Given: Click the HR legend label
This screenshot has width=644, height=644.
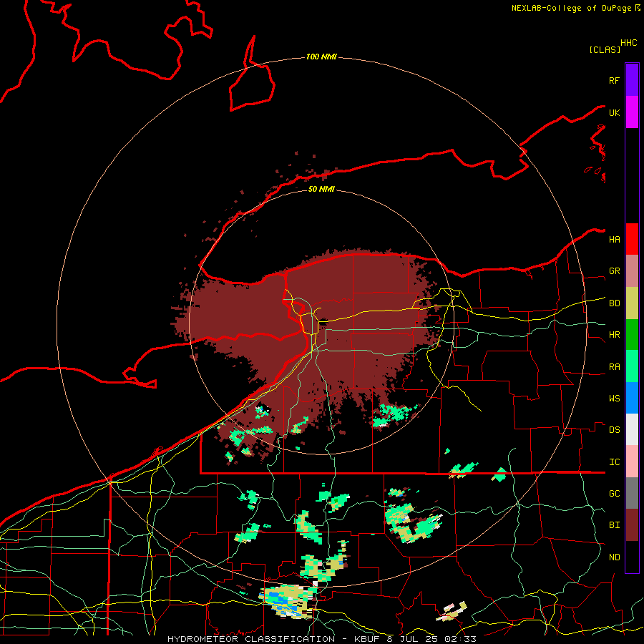Looking at the screenshot, I should 614,335.
